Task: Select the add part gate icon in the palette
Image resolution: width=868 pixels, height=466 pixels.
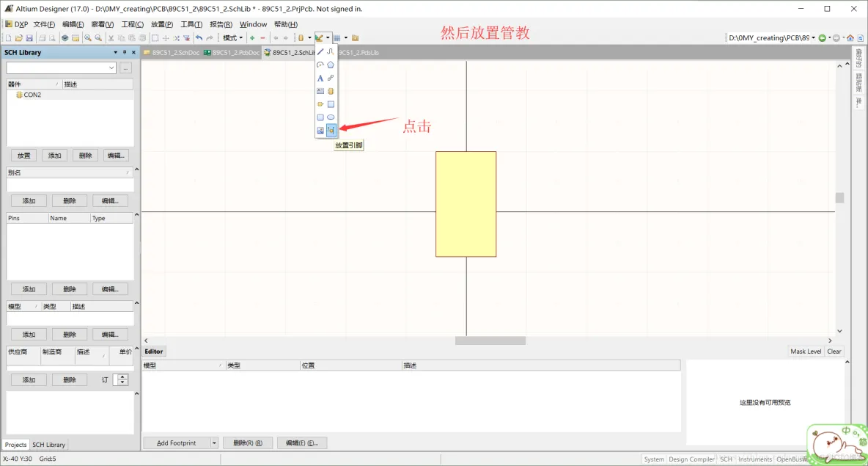Action: [320, 104]
